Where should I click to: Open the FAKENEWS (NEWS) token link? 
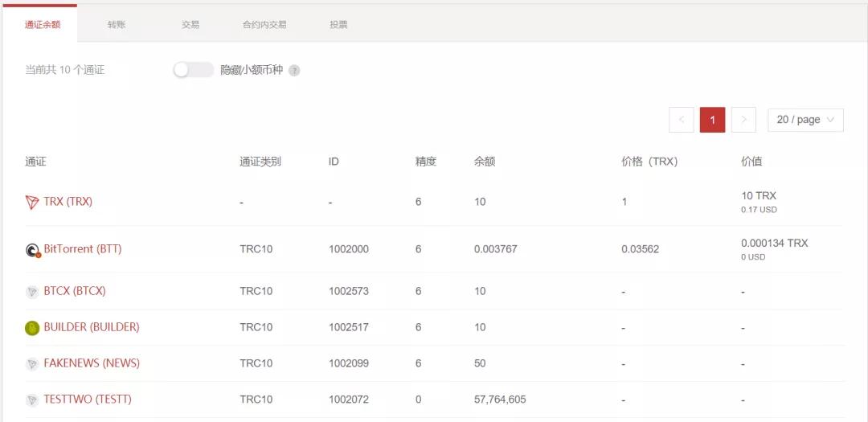(x=92, y=363)
